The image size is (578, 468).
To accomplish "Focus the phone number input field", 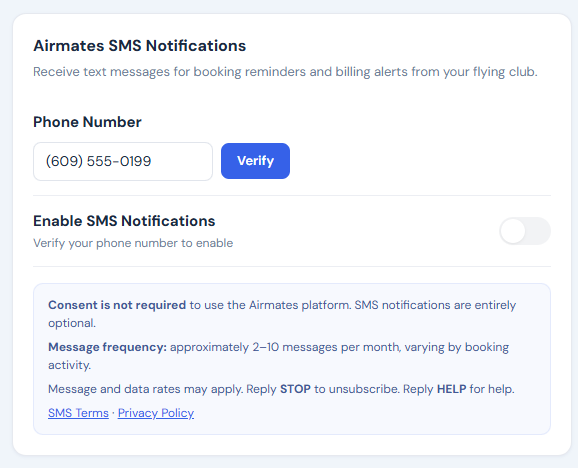I will click(123, 161).
